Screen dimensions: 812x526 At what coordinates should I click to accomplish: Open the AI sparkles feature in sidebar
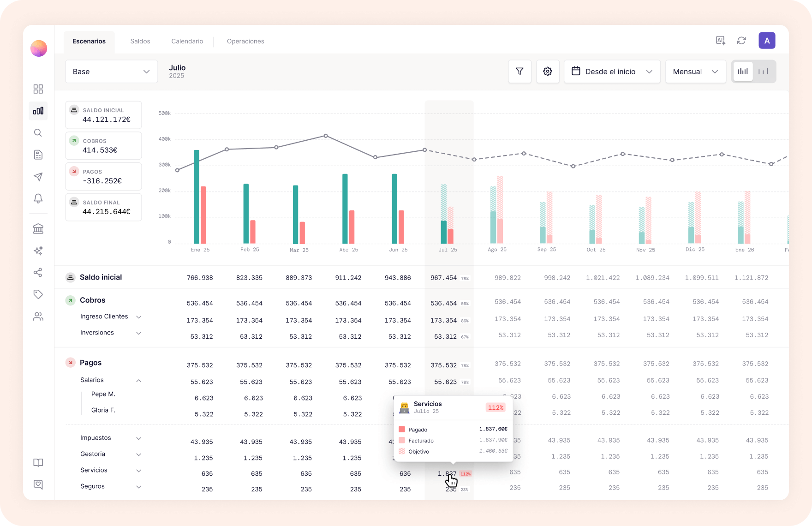pos(38,251)
